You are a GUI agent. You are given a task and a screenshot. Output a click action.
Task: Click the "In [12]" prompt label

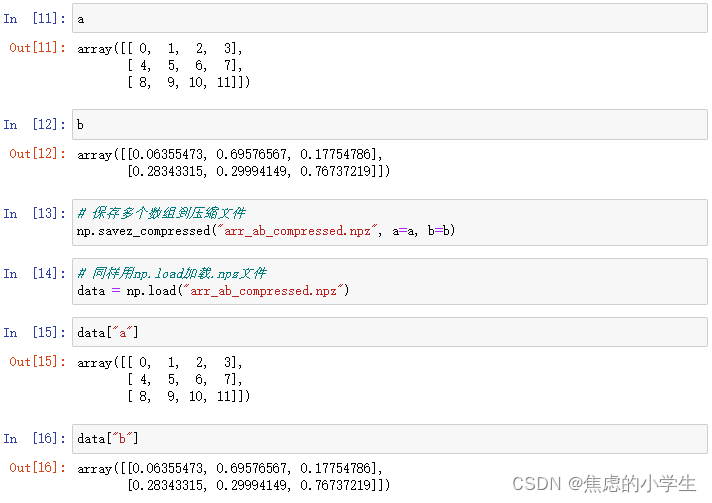tap(34, 125)
